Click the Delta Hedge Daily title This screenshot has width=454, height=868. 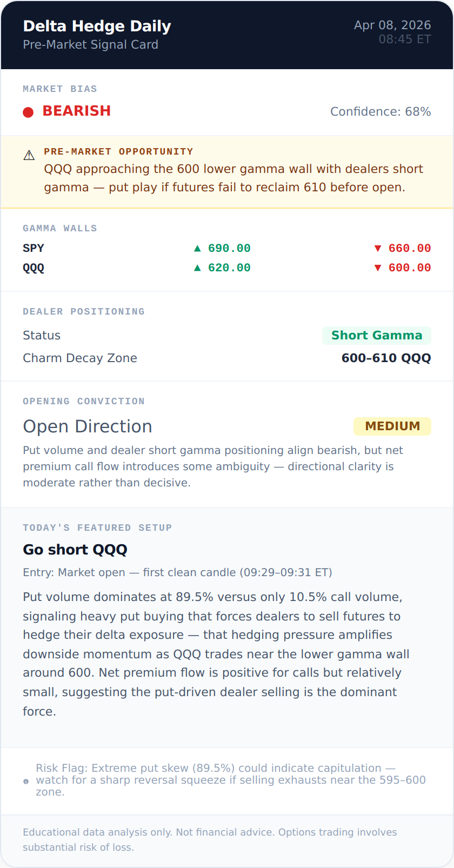[x=97, y=26]
